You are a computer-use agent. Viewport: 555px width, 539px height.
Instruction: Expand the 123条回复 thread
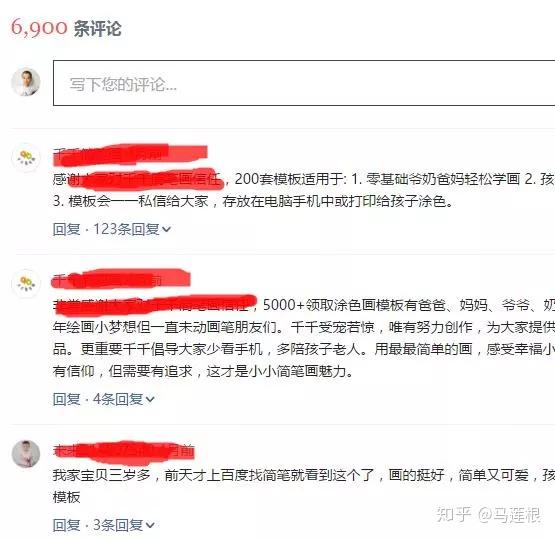(126, 229)
